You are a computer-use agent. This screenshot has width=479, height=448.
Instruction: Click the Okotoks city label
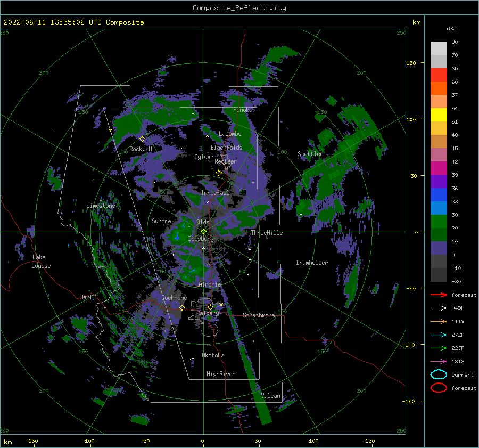(x=213, y=355)
